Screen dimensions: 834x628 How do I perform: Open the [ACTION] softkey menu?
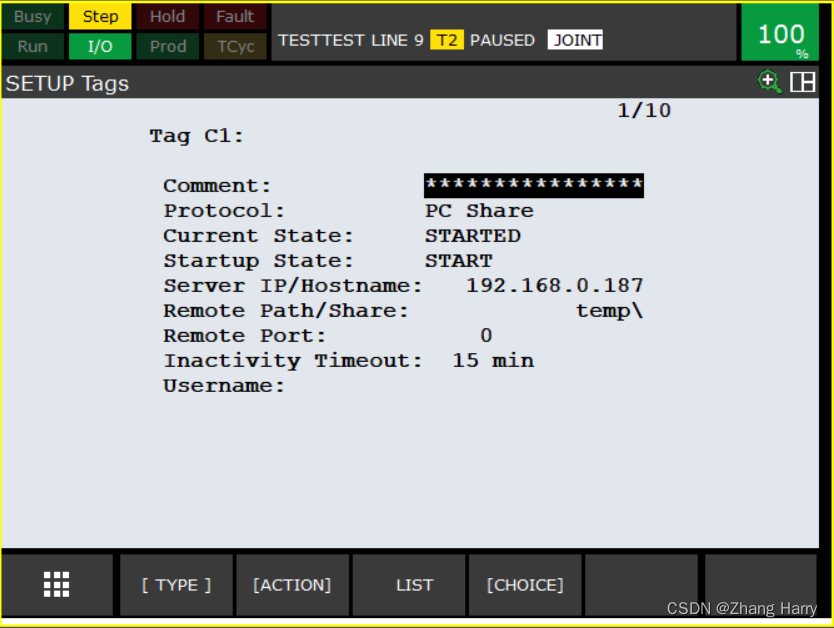pyautogui.click(x=293, y=585)
